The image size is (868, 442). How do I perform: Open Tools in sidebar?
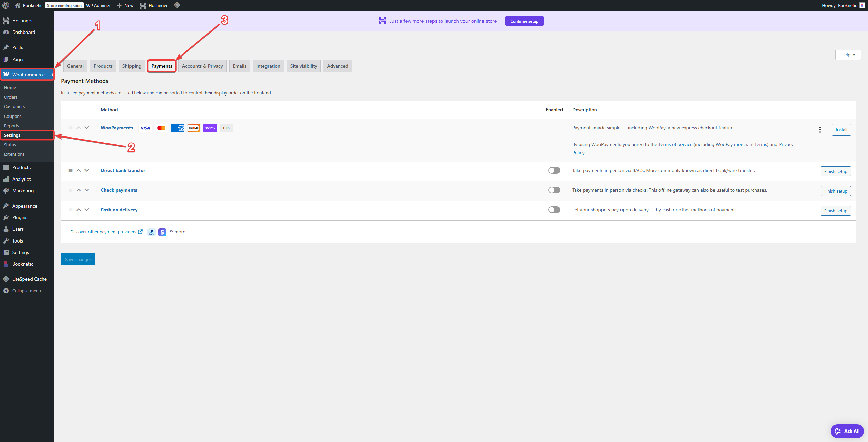pos(27,241)
